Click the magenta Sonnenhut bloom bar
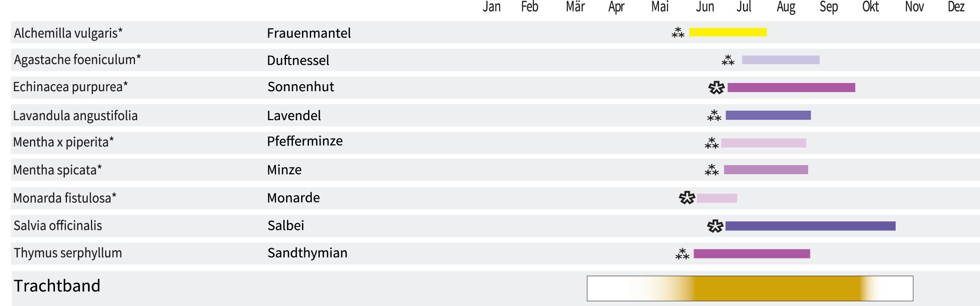 click(x=791, y=88)
